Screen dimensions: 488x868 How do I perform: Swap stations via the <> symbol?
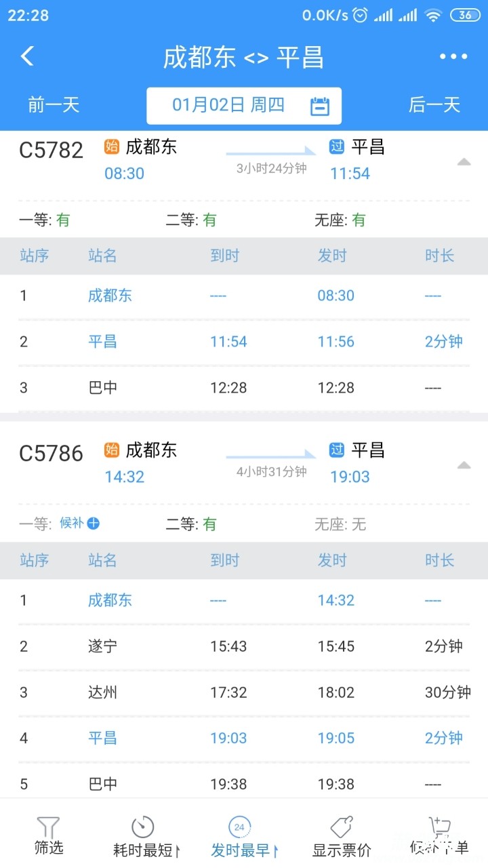[x=256, y=58]
